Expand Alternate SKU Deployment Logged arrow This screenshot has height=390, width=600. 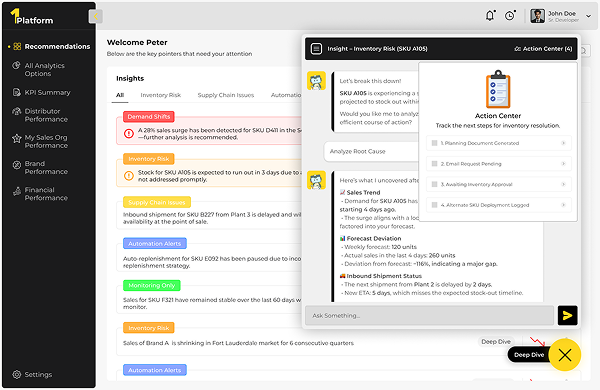(563, 205)
